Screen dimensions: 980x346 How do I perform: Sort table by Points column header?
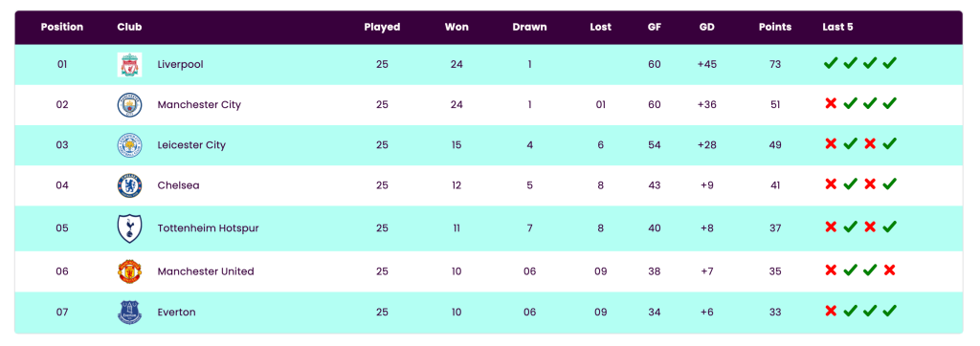[775, 27]
